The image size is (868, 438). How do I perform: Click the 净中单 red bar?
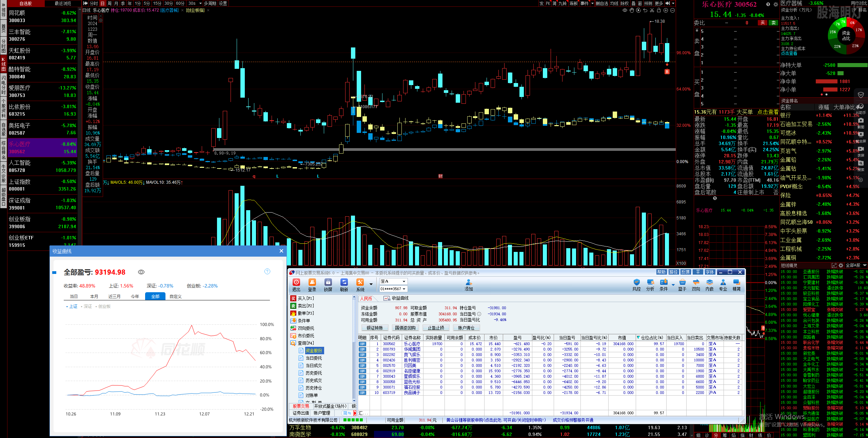(826, 81)
